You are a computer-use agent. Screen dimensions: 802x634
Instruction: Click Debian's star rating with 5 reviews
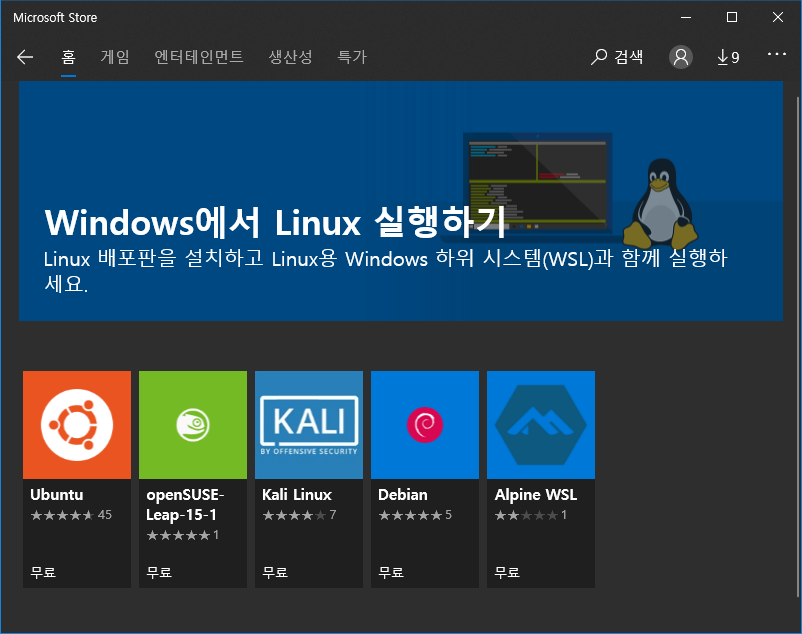(415, 515)
